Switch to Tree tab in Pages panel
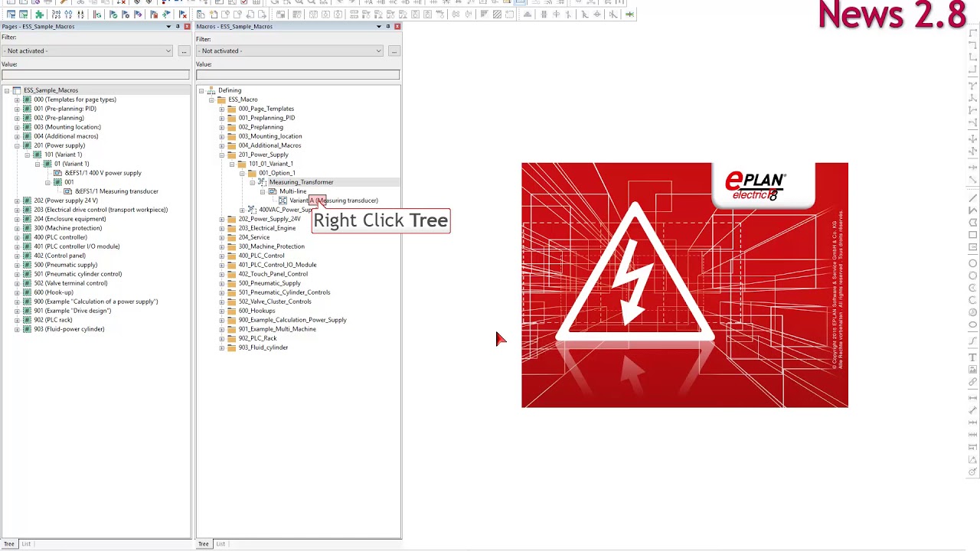This screenshot has width=980, height=551. click(9, 544)
